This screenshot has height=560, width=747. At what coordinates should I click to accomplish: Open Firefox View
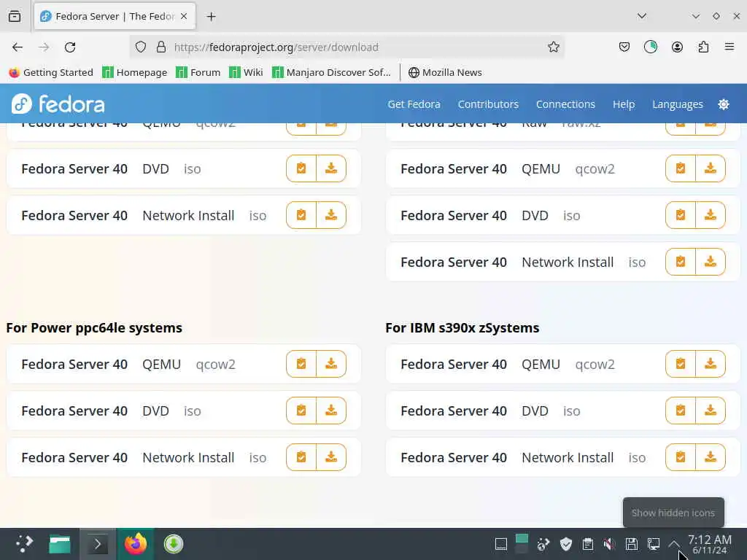[15, 16]
